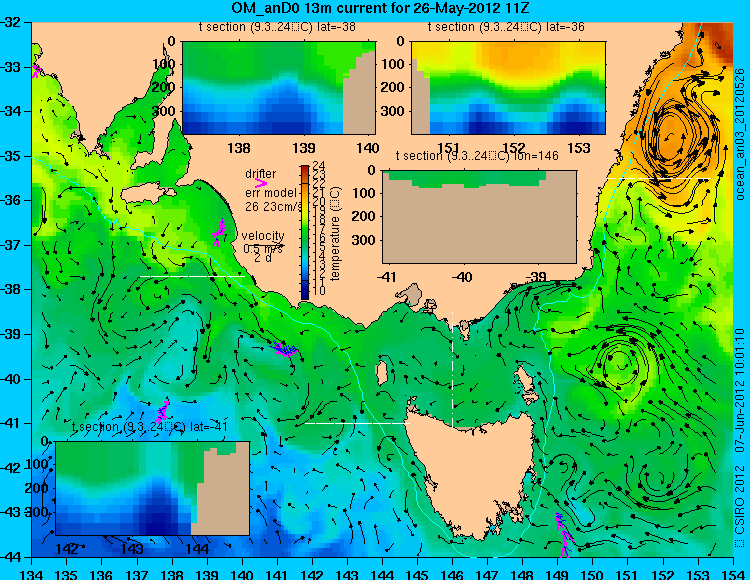Click the warm orange eddy center near 152E 34.5S
The image size is (750, 580).
(670, 137)
